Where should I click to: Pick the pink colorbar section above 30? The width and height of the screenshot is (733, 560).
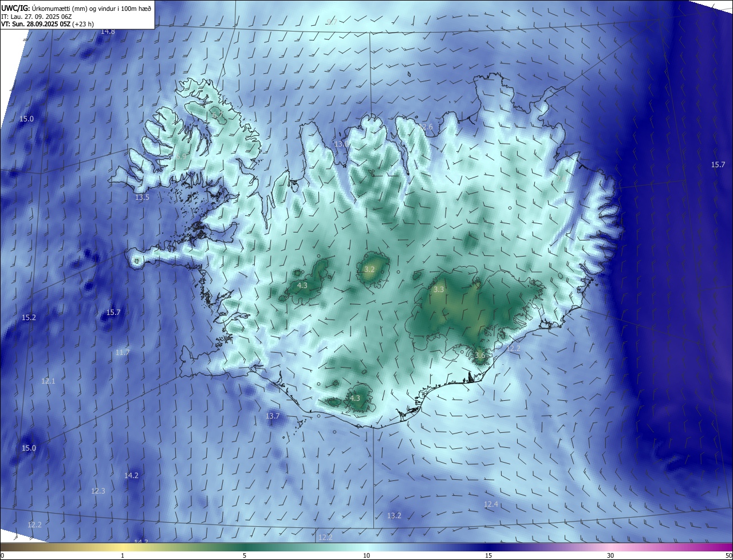(x=610, y=547)
